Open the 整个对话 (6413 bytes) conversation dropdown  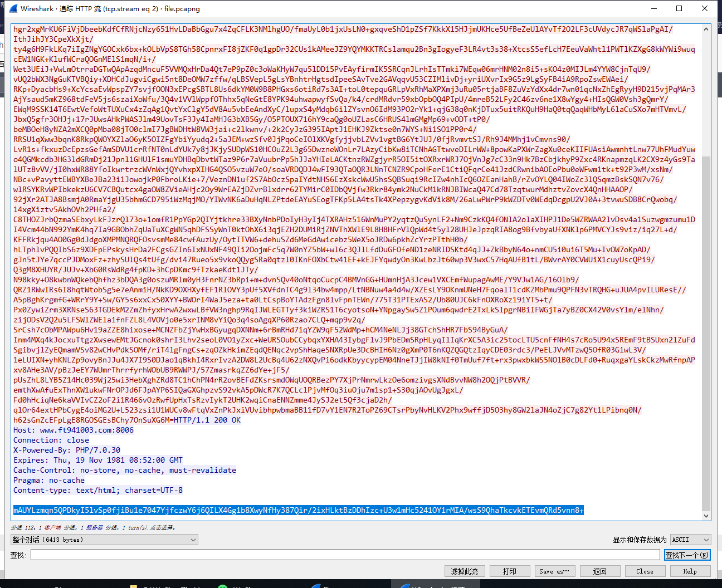[x=105, y=540]
